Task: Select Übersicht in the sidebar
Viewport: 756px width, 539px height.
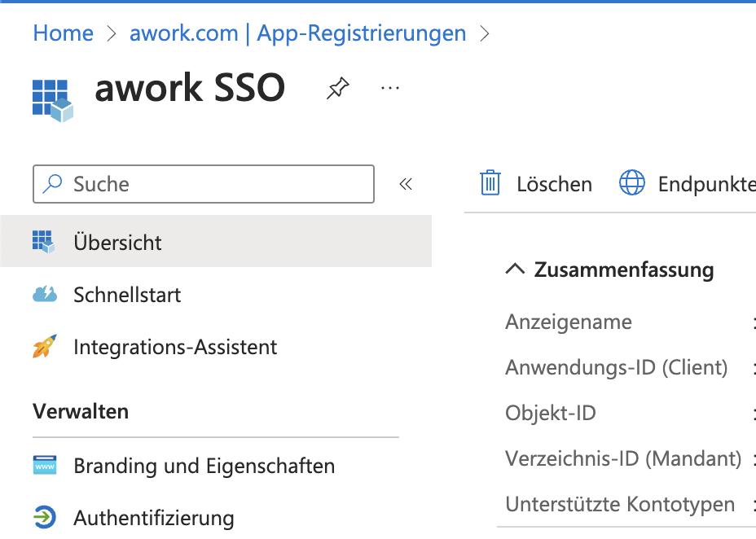Action: [216, 241]
